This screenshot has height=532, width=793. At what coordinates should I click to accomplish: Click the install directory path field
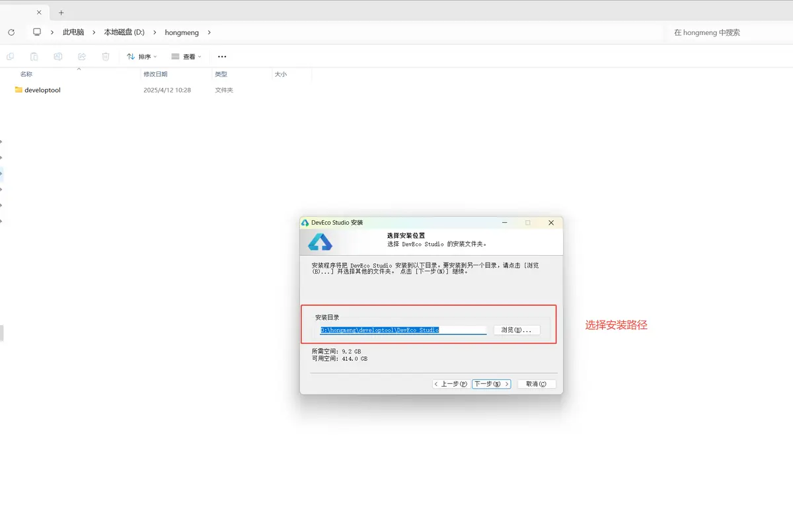(403, 330)
